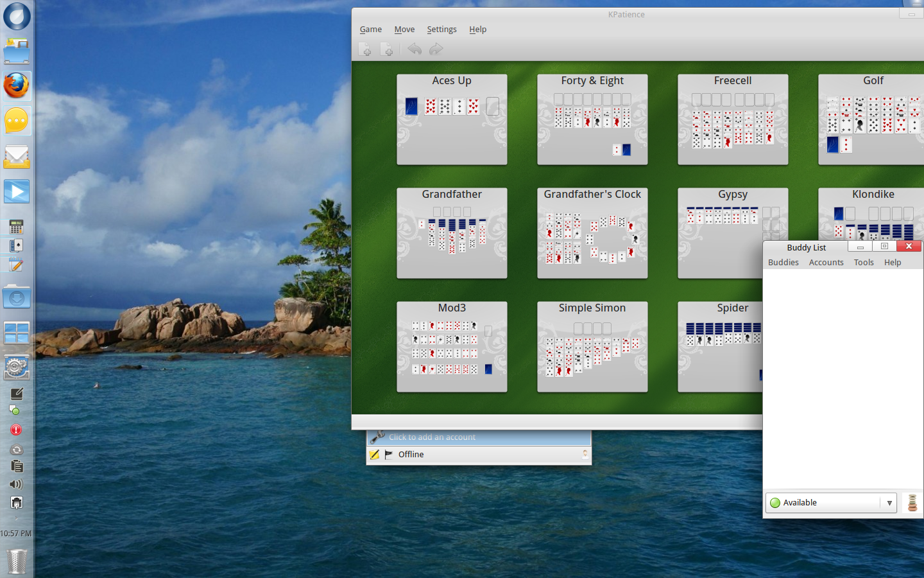Select the Forty & Eight game thumbnail
The image size is (924, 578).
click(x=592, y=119)
